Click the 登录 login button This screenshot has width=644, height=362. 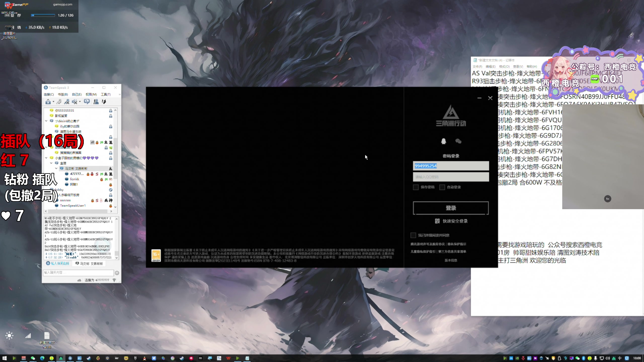pyautogui.click(x=451, y=208)
